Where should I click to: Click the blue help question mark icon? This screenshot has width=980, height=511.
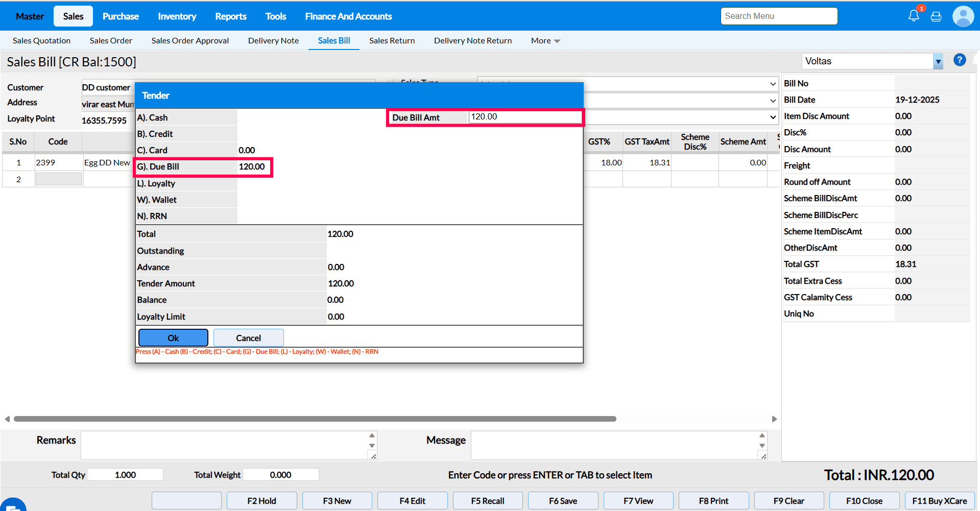[960, 60]
